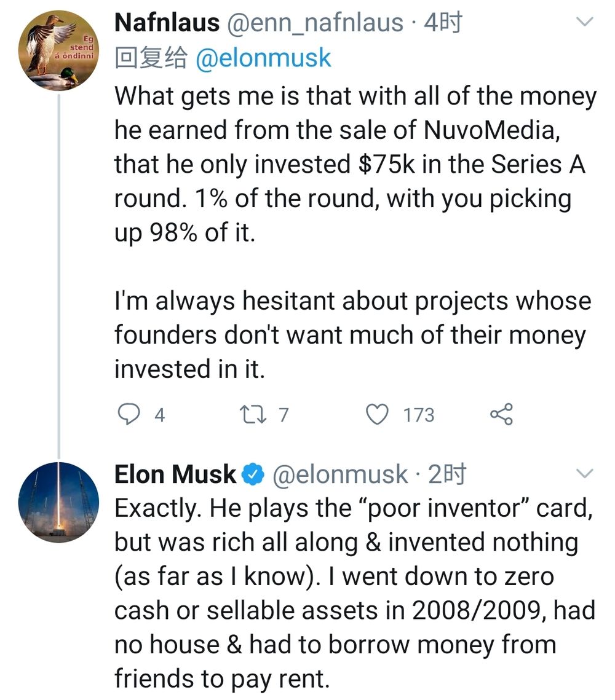Click the @enn_nafnlaus handle
Screen dimensions: 615x700
click(x=315, y=23)
